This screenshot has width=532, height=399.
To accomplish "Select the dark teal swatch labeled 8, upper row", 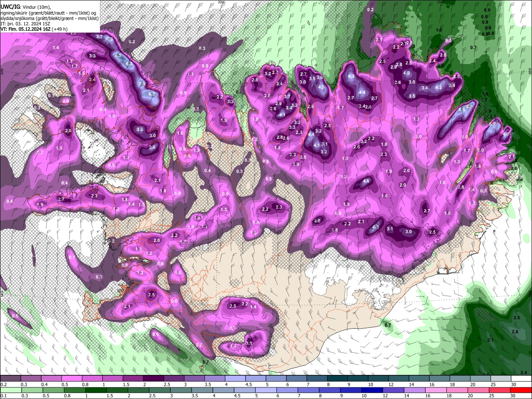I will 337,379.
